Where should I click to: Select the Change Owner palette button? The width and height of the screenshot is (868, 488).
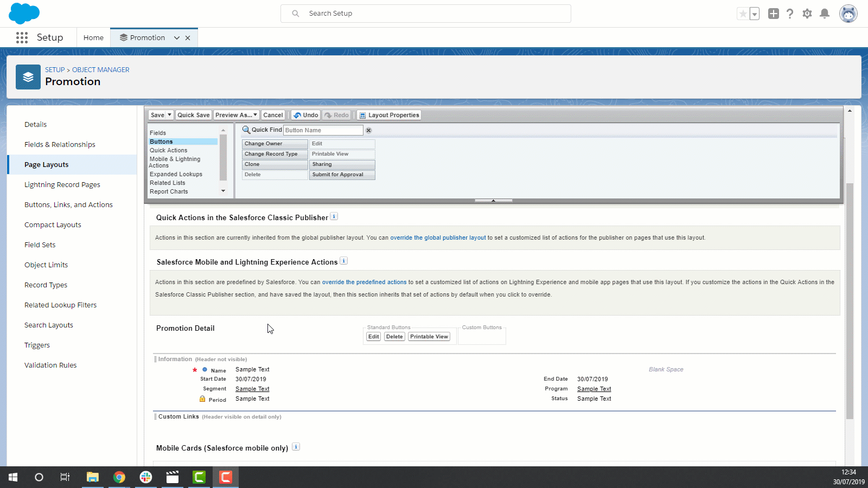pos(275,144)
